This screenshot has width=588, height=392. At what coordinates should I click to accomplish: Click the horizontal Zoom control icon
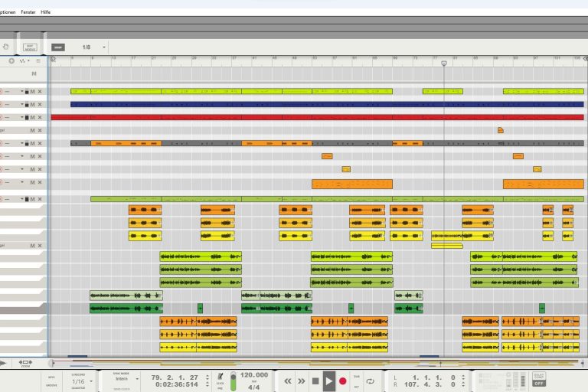pos(25,362)
